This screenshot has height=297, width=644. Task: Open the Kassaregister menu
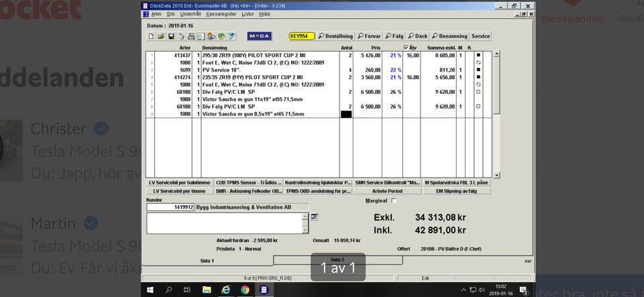(221, 14)
